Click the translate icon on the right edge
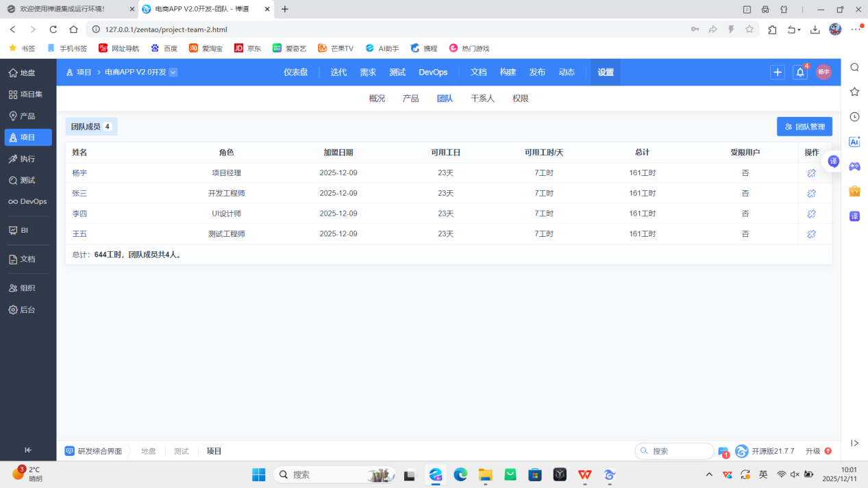868x488 pixels. click(854, 216)
